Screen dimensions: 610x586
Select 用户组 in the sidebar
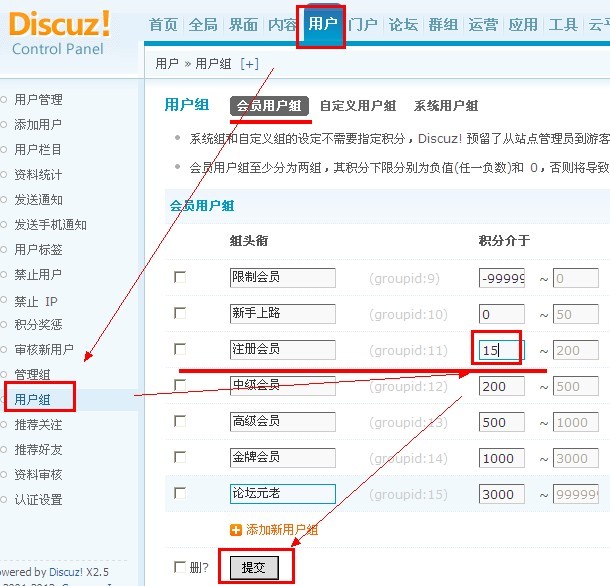[x=32, y=399]
